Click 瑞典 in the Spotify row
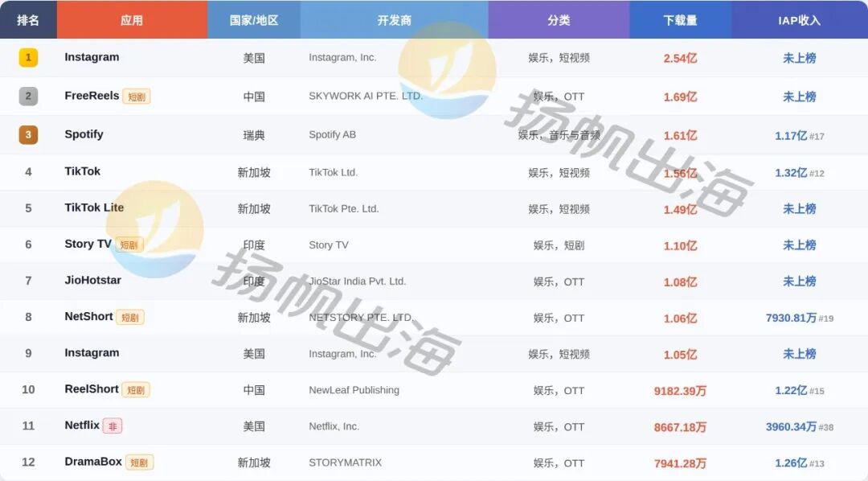868x481 pixels. coord(254,135)
